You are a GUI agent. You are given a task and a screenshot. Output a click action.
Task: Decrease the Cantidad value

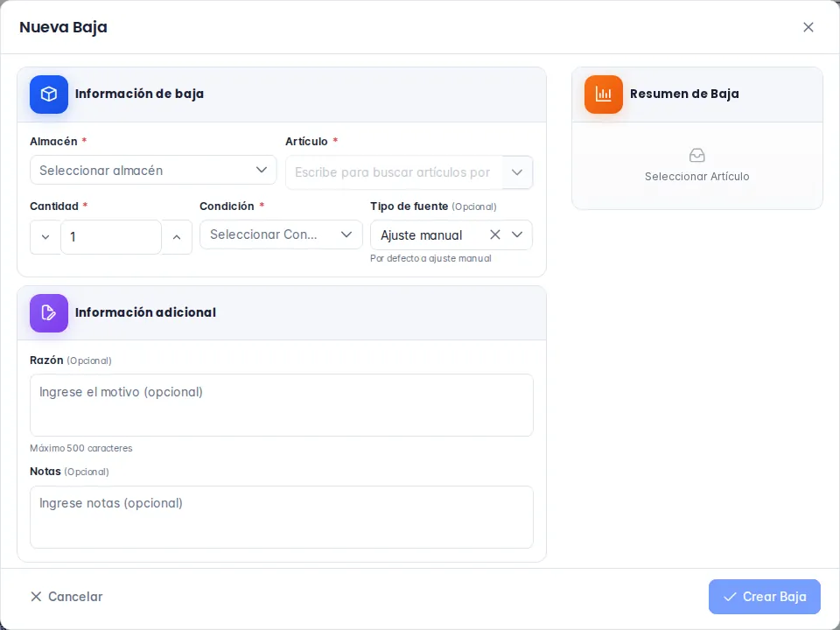(45, 237)
